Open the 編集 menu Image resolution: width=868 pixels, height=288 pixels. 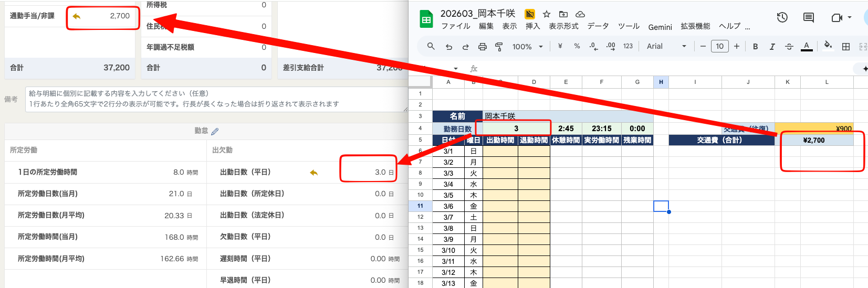coord(486,26)
